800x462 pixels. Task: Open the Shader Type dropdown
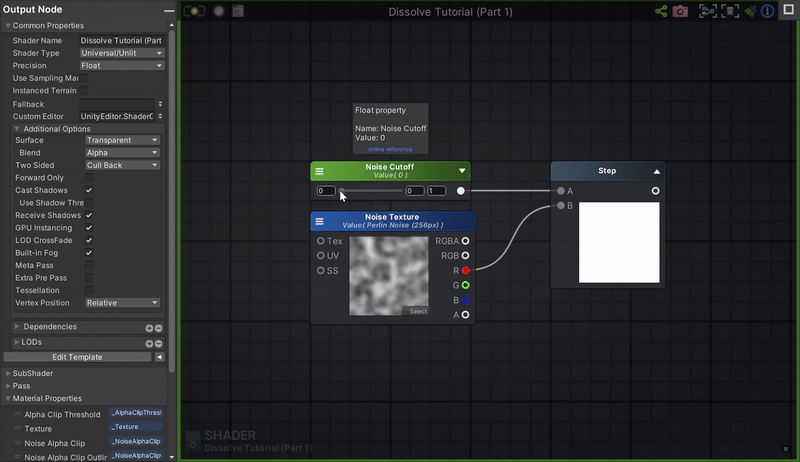(121, 53)
